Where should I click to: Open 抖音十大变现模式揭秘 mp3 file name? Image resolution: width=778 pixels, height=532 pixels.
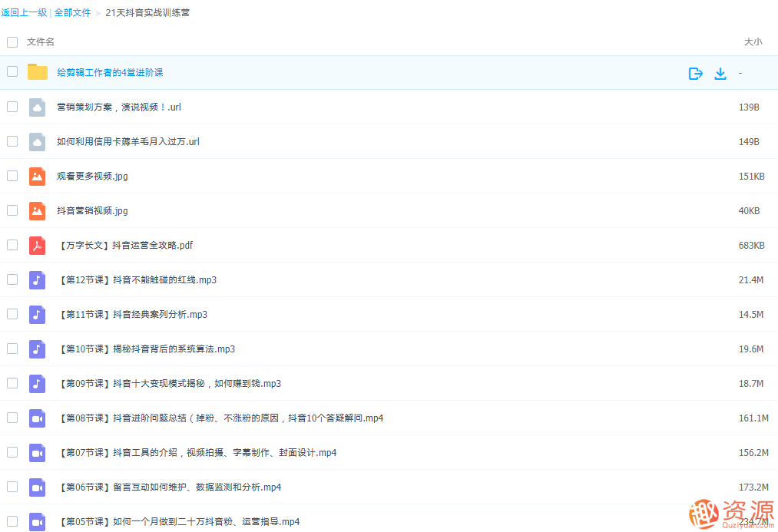[x=170, y=384]
